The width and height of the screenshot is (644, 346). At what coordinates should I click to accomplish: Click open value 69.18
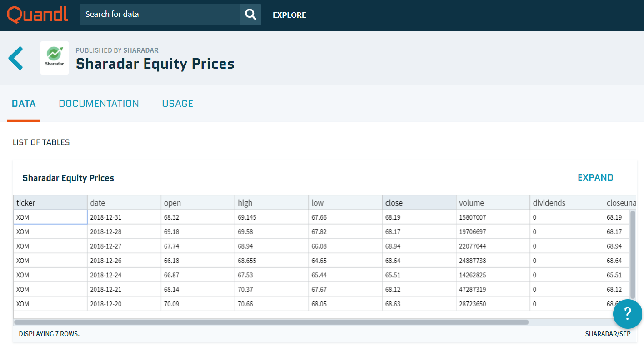198,232
